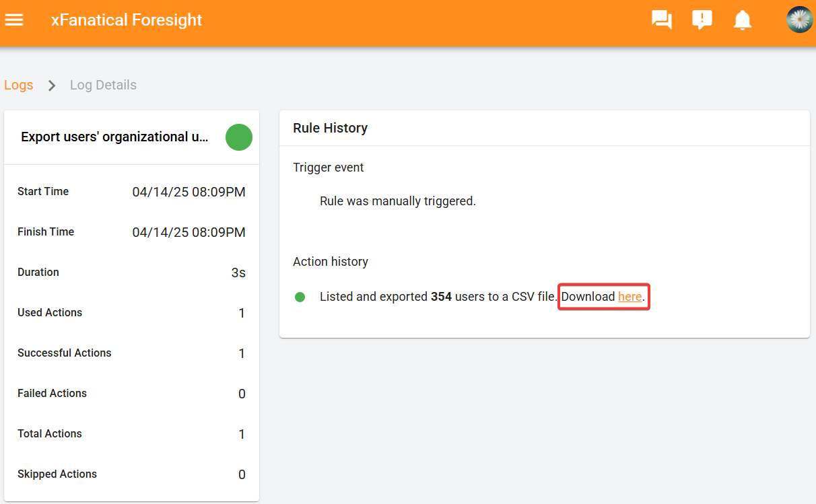Click the green dot beside action history entry

click(x=300, y=297)
